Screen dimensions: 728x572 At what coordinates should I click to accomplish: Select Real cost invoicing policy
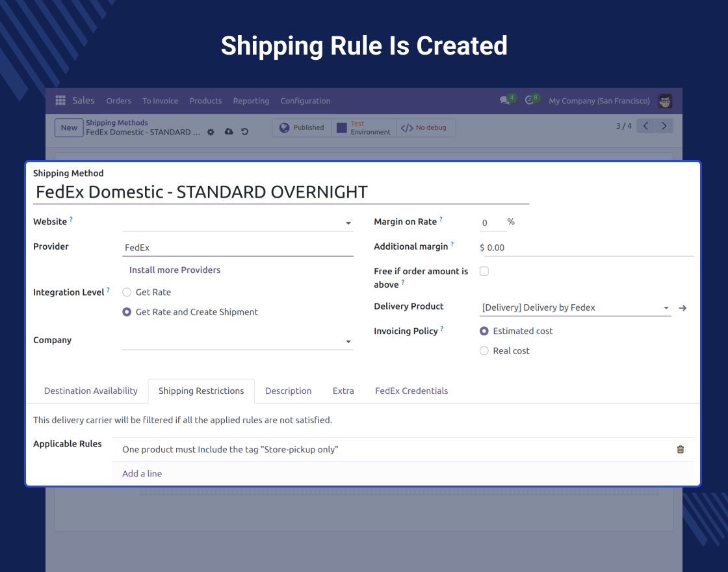point(484,351)
